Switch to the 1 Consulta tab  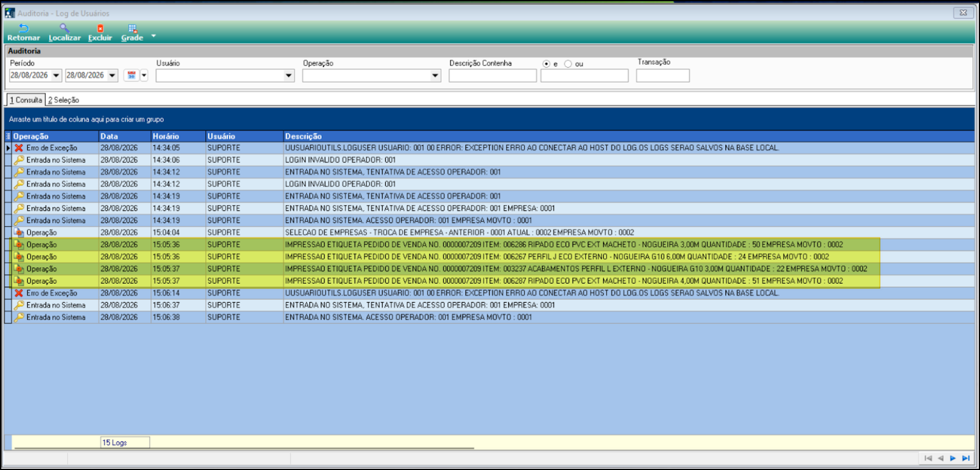point(26,100)
